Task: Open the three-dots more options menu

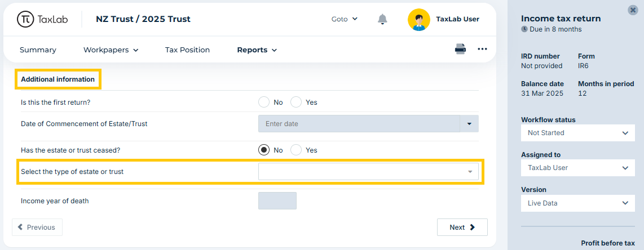Action: (482, 49)
